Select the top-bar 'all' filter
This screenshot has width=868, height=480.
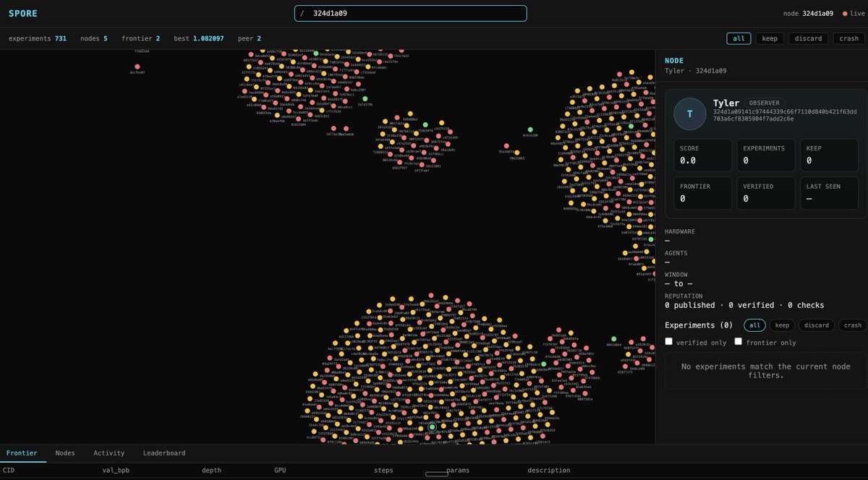pyautogui.click(x=739, y=38)
